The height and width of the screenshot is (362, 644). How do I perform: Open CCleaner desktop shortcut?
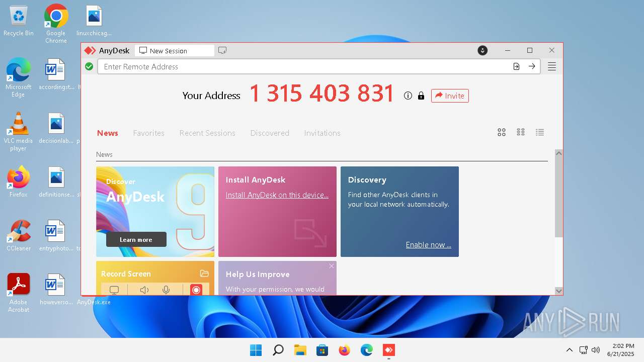tap(18, 235)
